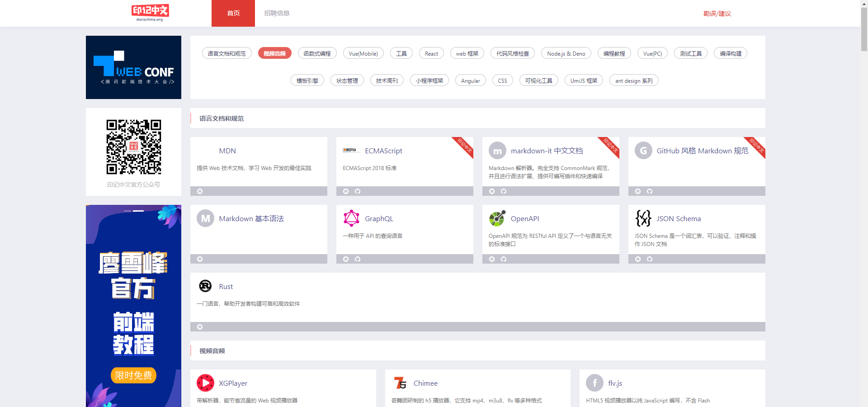The height and width of the screenshot is (407, 868).
Task: Open the homepage icon under OpenAPI card
Action: click(492, 259)
